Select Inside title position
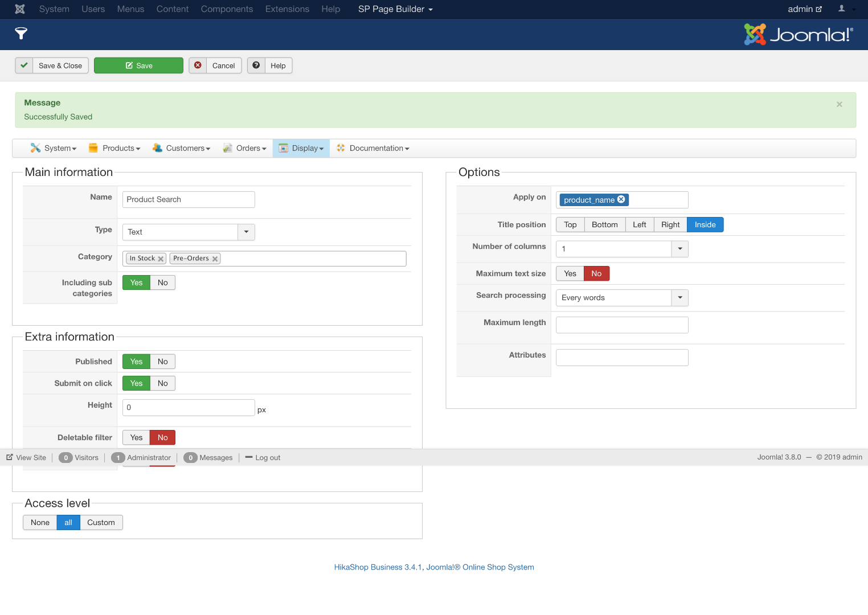Viewport: 868px width, 615px height. [x=705, y=225]
